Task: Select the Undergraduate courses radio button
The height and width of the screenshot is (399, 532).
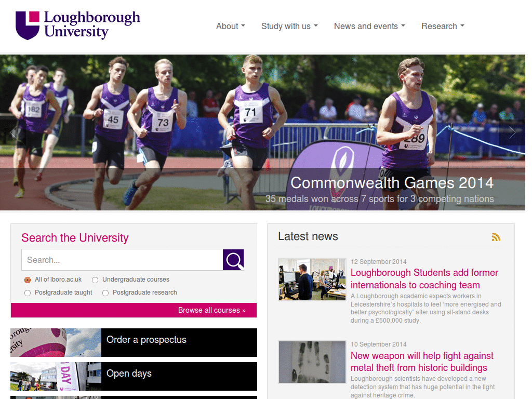Action: [x=95, y=280]
